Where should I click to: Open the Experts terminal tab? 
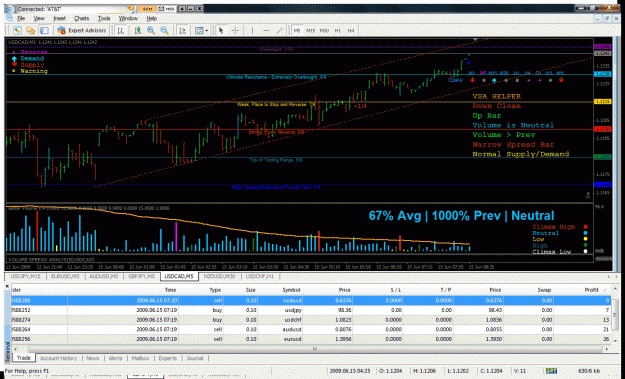click(167, 358)
